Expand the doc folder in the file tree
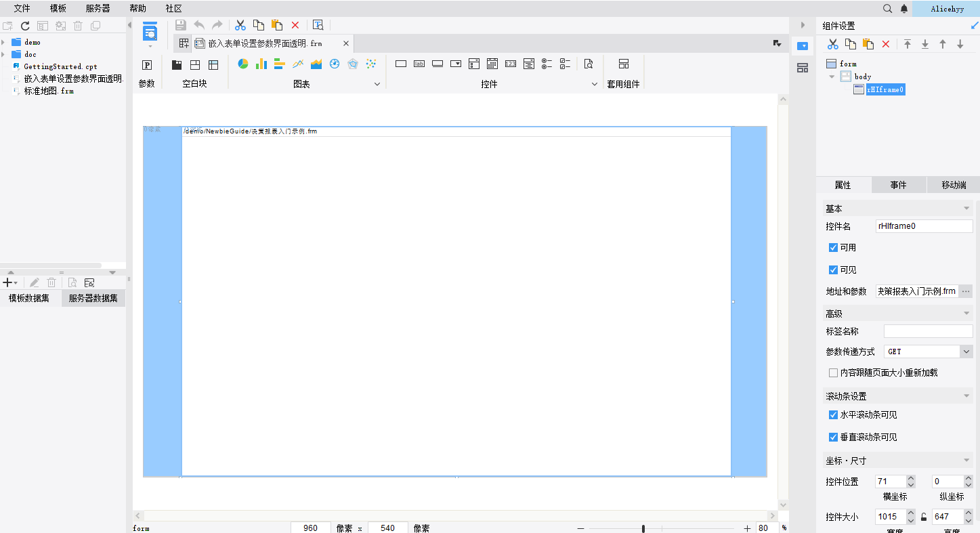The width and height of the screenshot is (980, 533). tap(3, 54)
